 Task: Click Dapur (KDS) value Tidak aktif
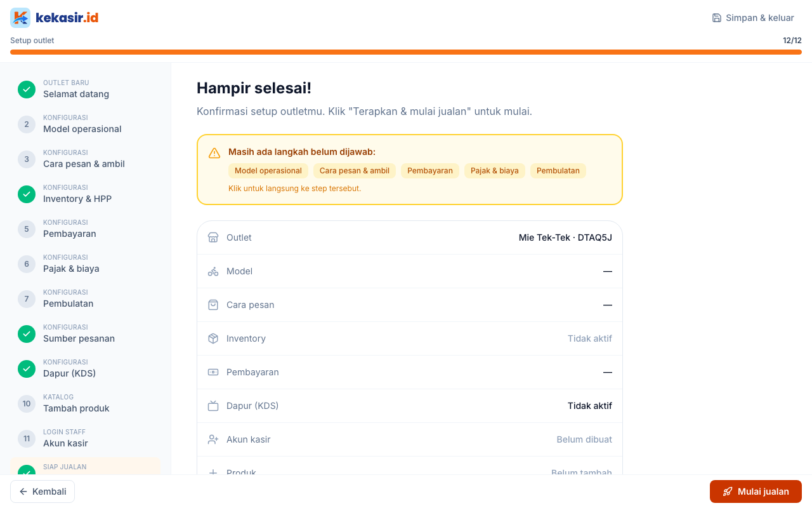click(590, 406)
